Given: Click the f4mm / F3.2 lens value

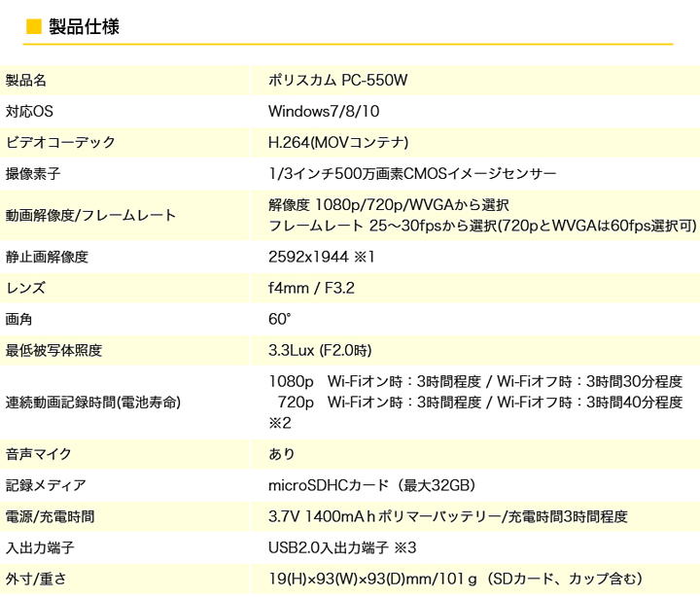Looking at the screenshot, I should point(311,288).
